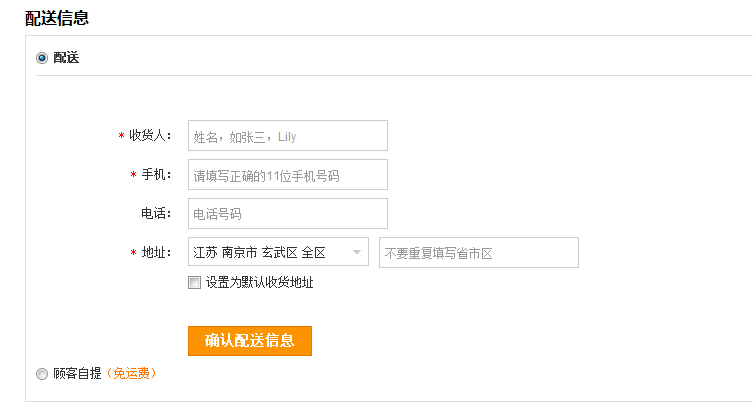Click the 收货人 name input field
Viewport: 753px width, 407px height.
287,136
